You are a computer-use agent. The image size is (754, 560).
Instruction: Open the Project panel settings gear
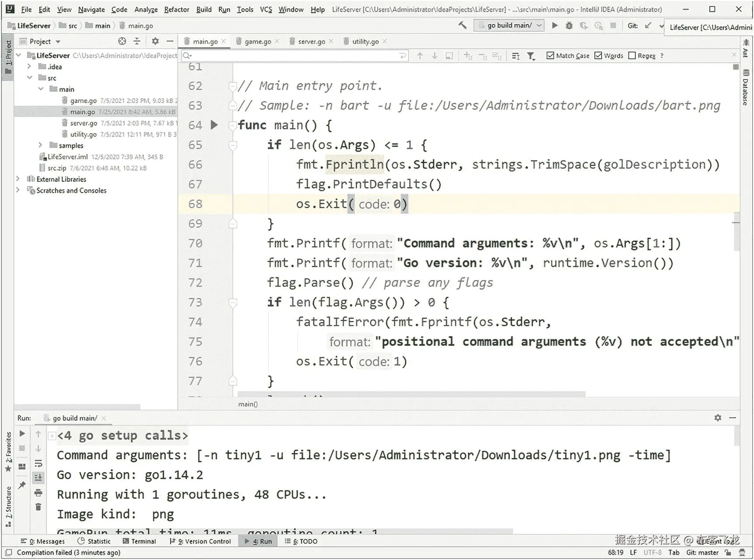(155, 41)
